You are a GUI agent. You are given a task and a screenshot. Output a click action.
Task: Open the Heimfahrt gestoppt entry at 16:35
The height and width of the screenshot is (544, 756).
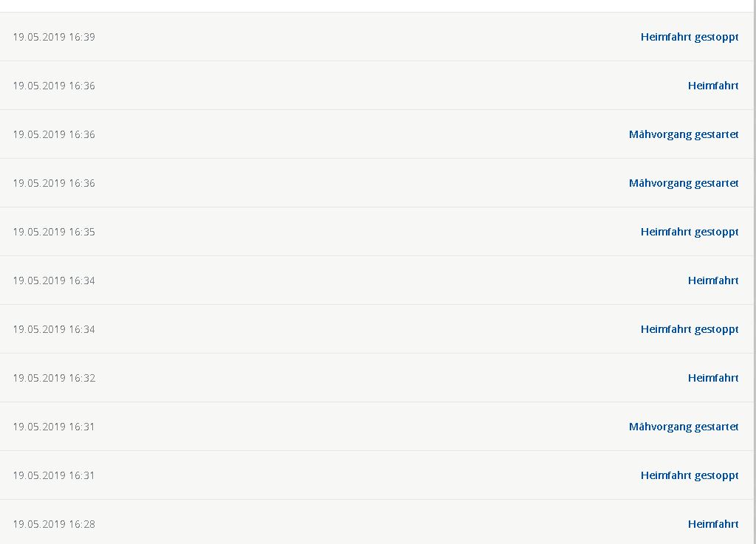click(x=689, y=232)
